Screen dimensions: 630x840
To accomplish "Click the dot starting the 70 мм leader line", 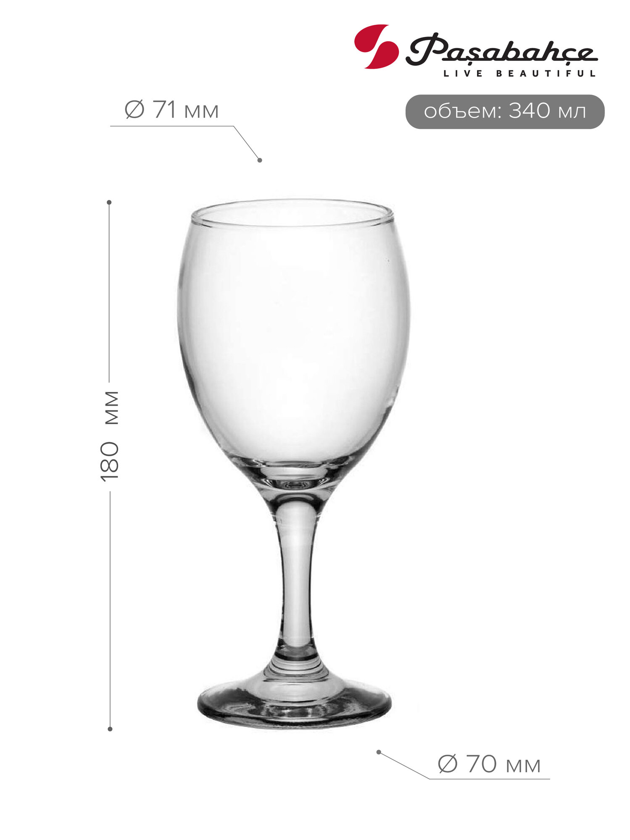I will (x=379, y=752).
